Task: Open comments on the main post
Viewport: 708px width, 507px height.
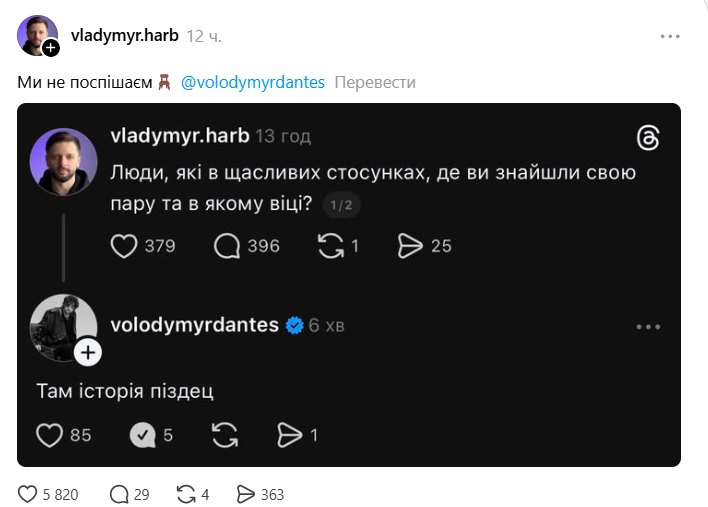Action: 119,494
